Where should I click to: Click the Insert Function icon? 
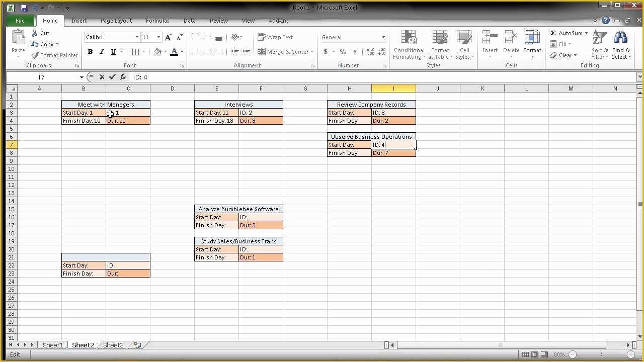(122, 76)
